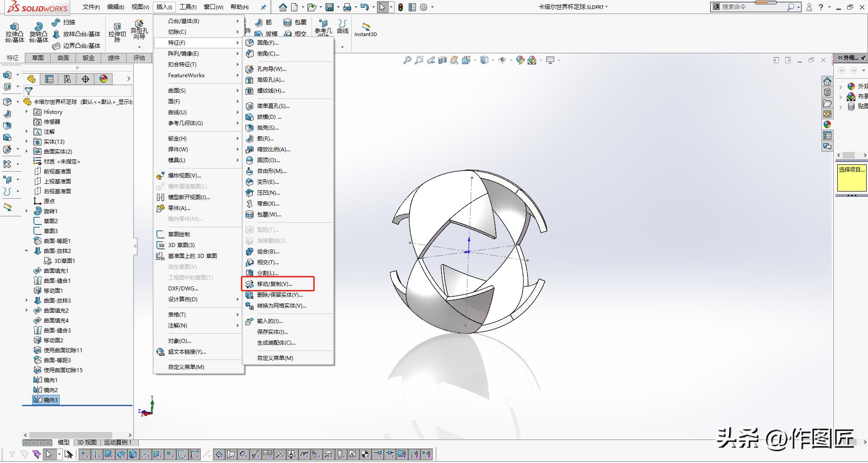868x463 pixels.
Task: Click the 删除/保留实体(Y) menu entry
Action: 279,295
